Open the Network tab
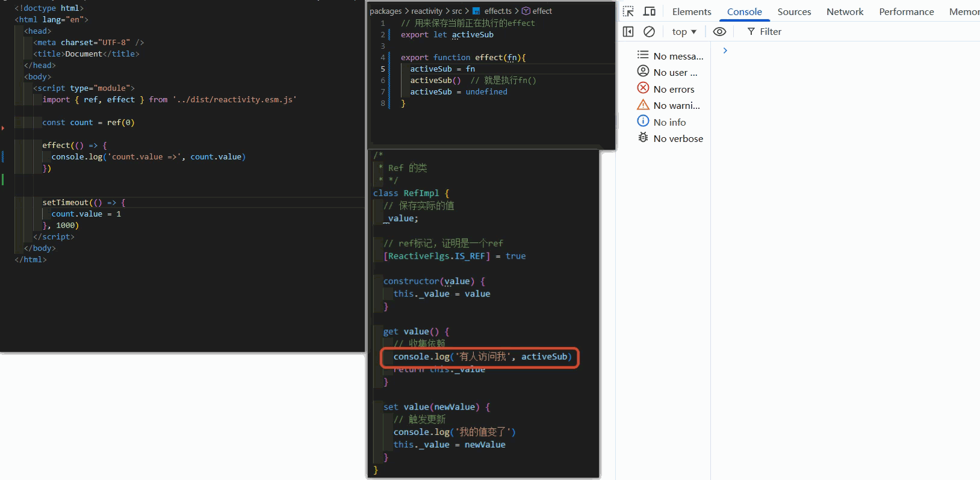This screenshot has width=980, height=480. [x=845, y=11]
